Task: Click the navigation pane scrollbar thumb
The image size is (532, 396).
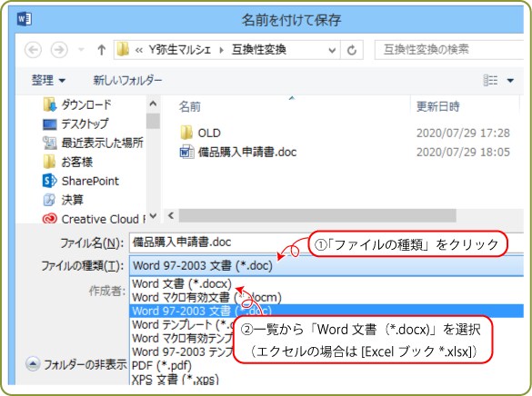Action: (x=153, y=121)
